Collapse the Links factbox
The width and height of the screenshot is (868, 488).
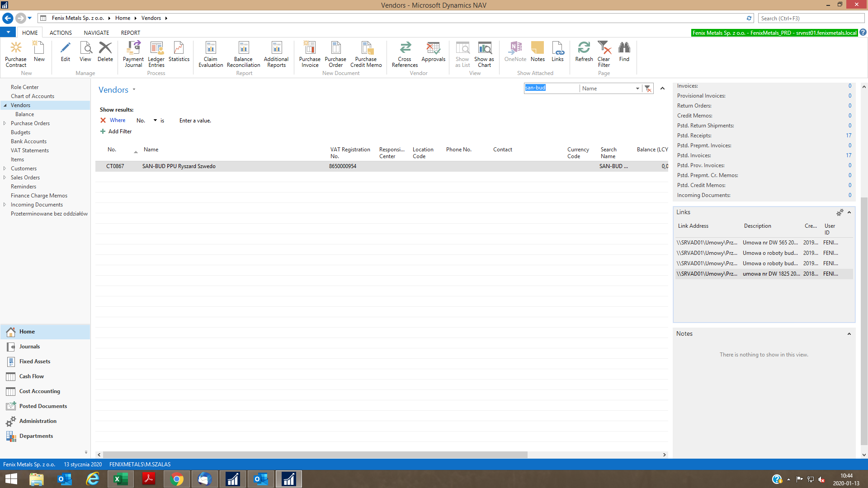point(849,212)
